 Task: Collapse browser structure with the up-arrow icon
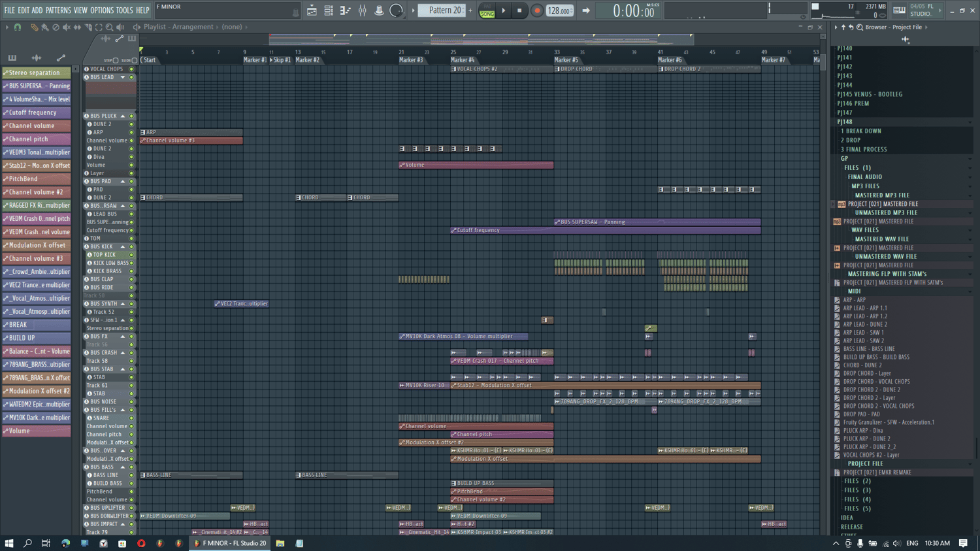843,27
